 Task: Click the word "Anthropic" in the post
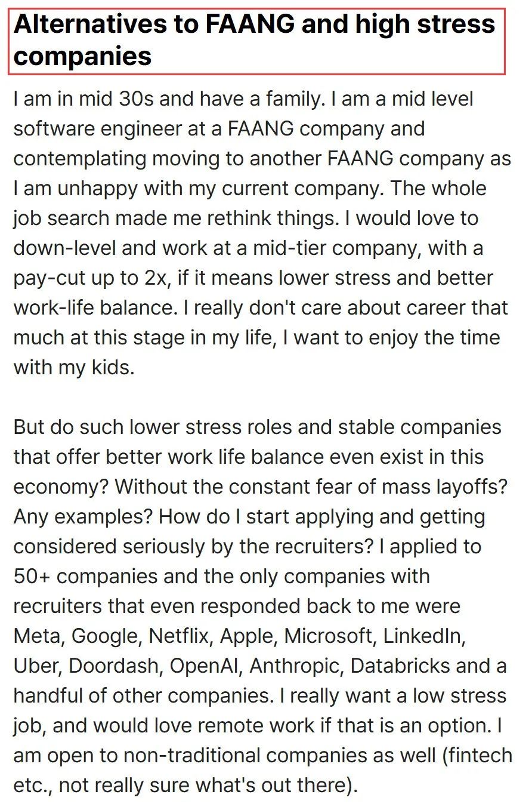[297, 666]
